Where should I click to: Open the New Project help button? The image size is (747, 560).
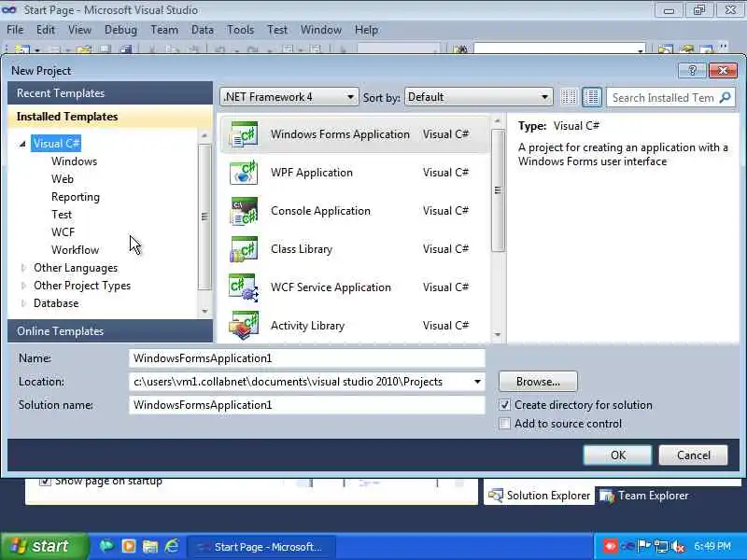(692, 71)
